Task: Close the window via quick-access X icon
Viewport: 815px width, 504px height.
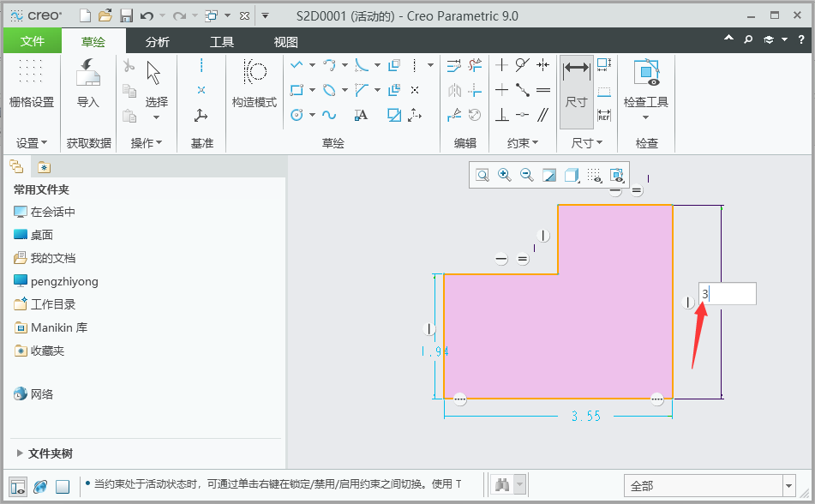Action: coord(244,16)
